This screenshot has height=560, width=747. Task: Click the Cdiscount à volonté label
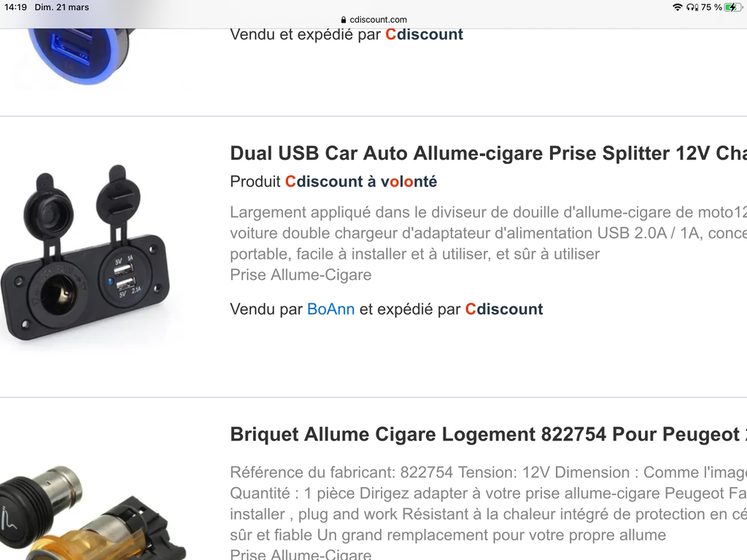(x=360, y=182)
